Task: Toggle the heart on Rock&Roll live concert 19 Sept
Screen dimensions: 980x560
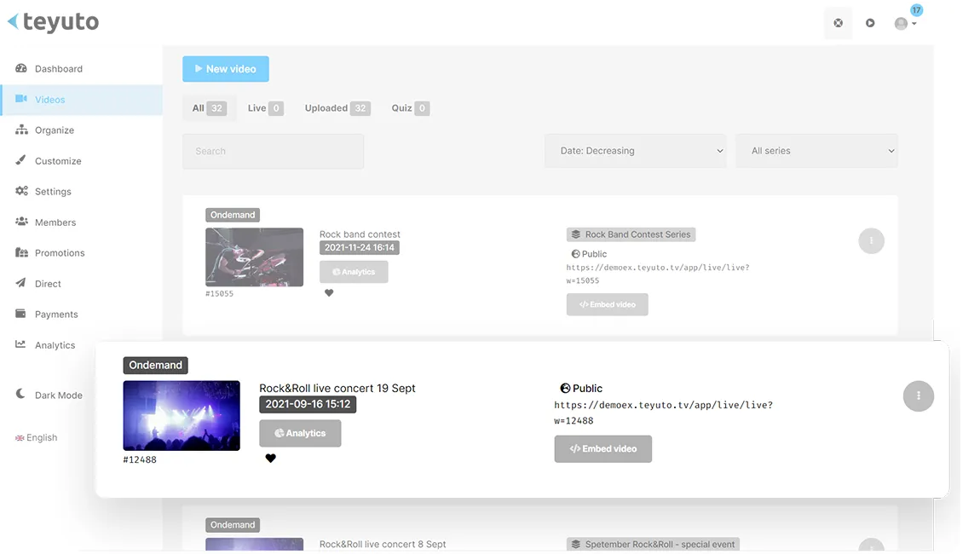Action: (271, 458)
